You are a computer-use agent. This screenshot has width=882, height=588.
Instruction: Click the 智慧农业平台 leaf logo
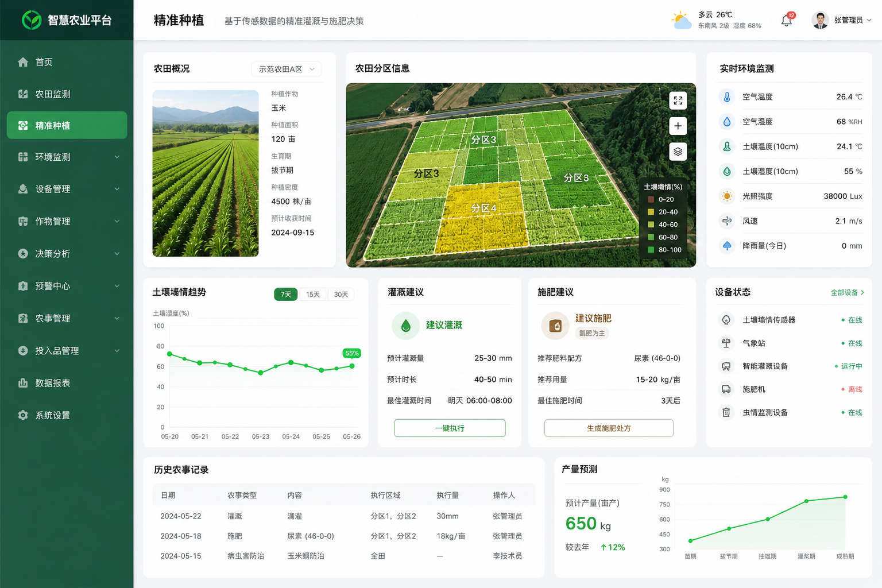click(32, 20)
